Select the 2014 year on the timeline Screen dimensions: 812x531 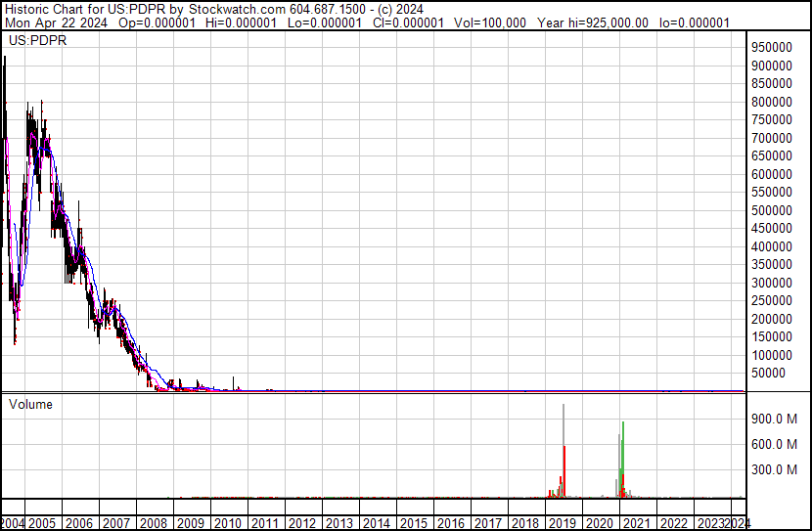pyautogui.click(x=377, y=524)
